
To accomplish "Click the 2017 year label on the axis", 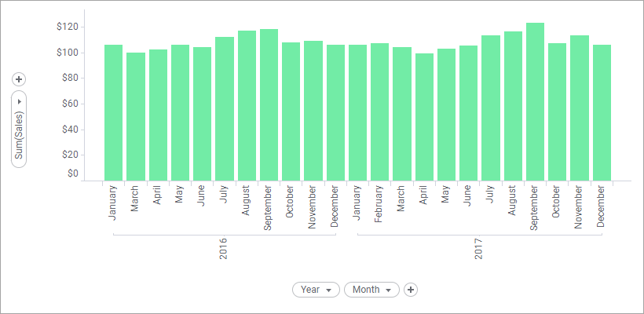I will point(479,250).
